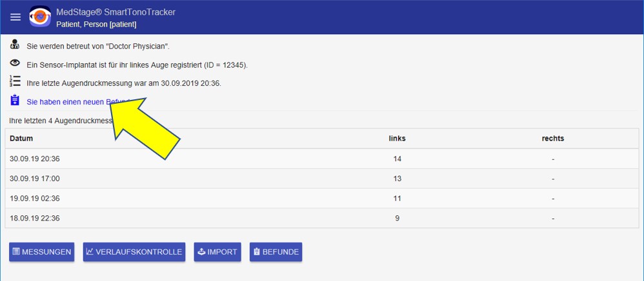Click the 'links' column header
Image resolution: width=644 pixels, height=281 pixels.
397,139
